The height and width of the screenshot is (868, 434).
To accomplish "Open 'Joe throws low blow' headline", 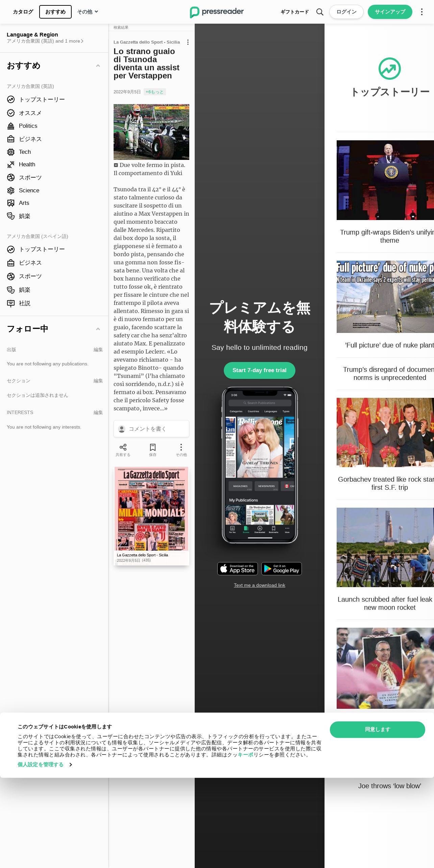I will [x=390, y=786].
